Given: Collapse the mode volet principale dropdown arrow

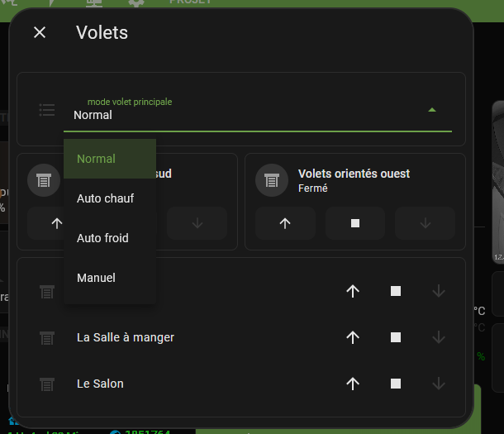Looking at the screenshot, I should (x=432, y=110).
